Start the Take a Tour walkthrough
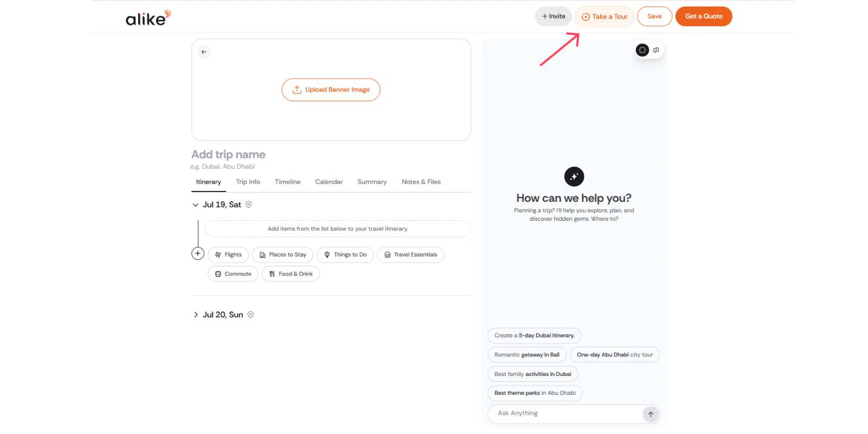The height and width of the screenshot is (434, 868). click(604, 17)
